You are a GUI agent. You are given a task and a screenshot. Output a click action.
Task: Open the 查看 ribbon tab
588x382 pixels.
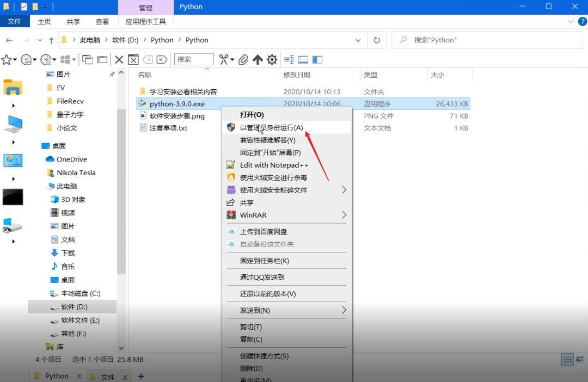coord(102,22)
